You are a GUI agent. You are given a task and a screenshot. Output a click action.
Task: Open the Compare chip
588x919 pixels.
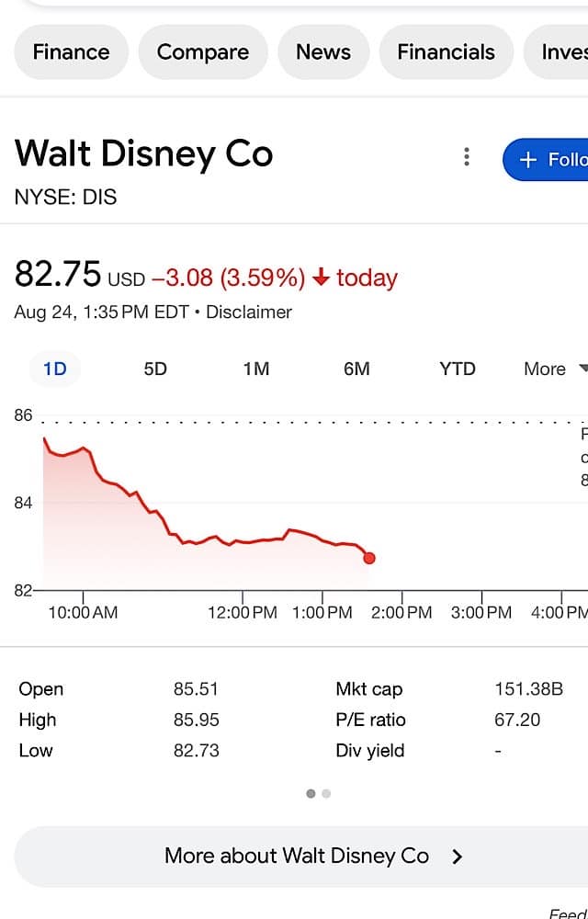[203, 52]
